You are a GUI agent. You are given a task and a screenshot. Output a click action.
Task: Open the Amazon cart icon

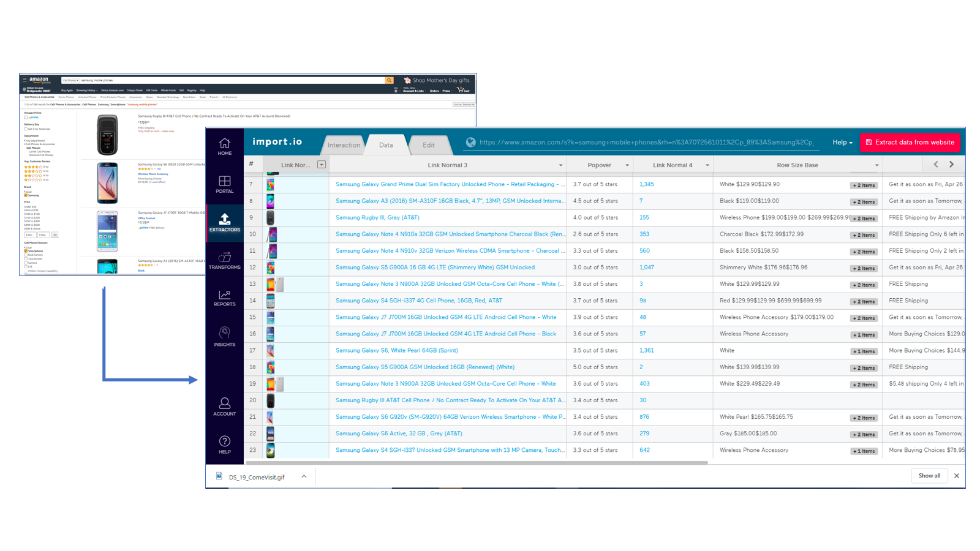463,90
